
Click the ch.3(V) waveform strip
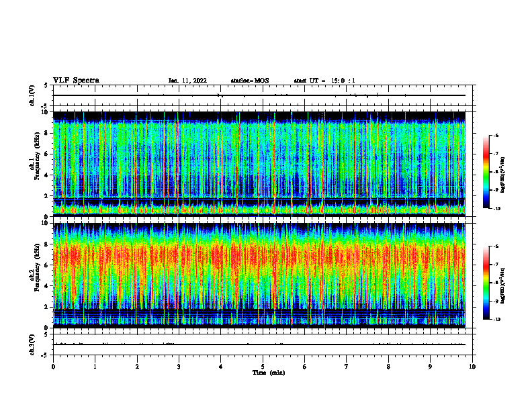pyautogui.click(x=263, y=345)
